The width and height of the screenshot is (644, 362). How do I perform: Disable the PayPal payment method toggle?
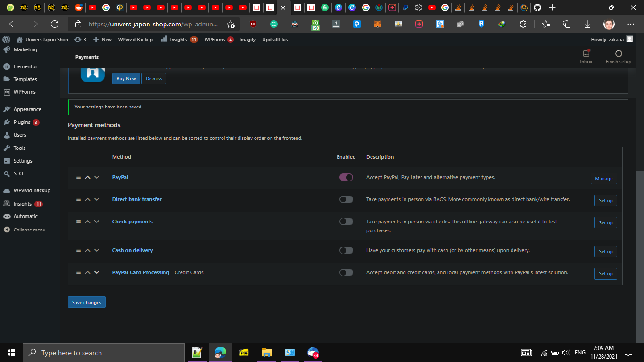point(346,177)
